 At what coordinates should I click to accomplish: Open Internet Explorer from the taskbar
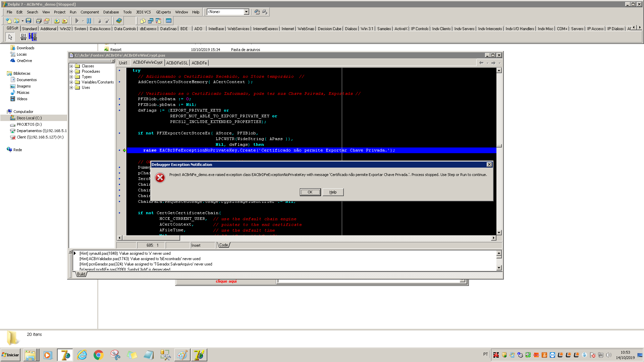(82, 355)
